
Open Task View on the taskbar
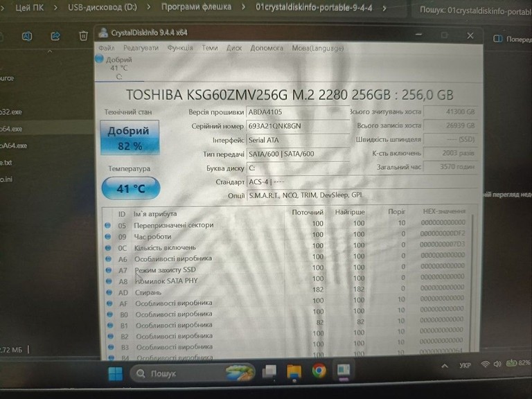tap(269, 372)
